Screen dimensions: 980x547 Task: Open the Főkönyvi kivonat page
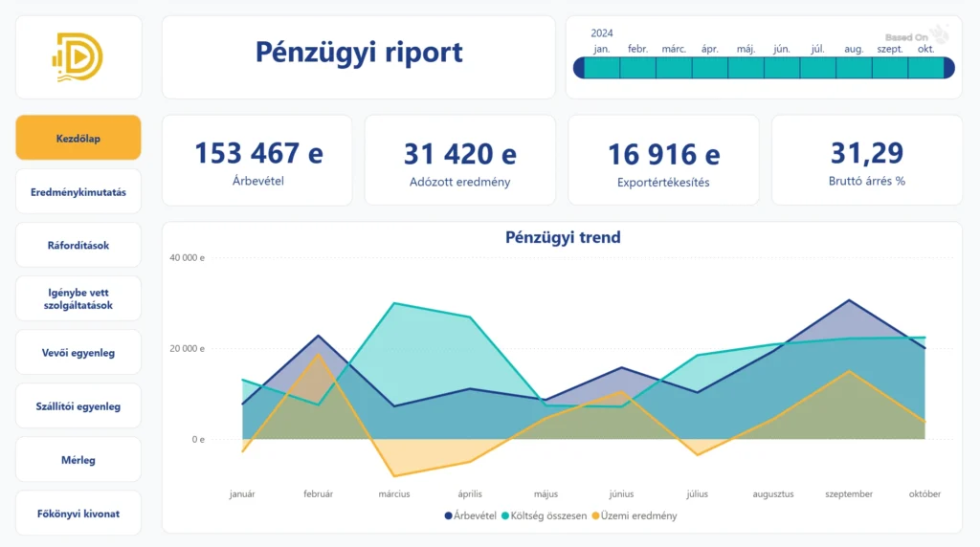[x=78, y=514]
